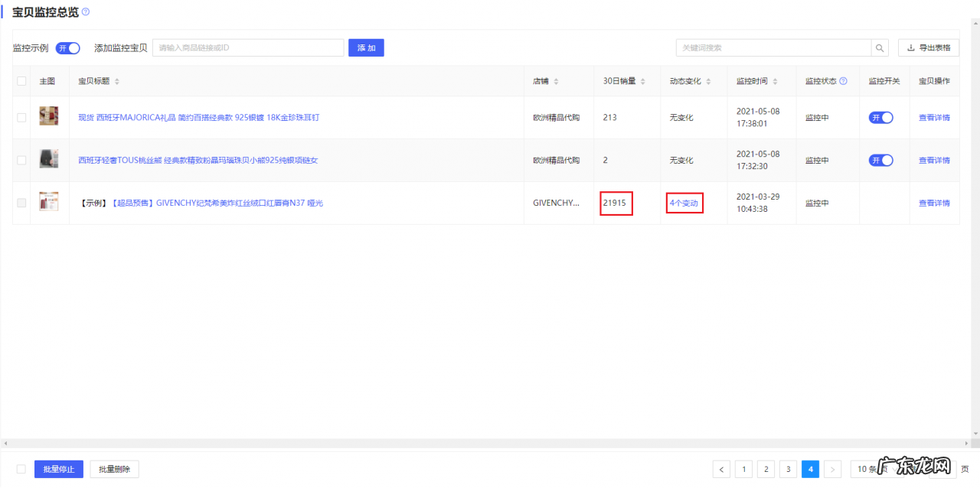Click the horizontal scrollbar track

(x=490, y=444)
